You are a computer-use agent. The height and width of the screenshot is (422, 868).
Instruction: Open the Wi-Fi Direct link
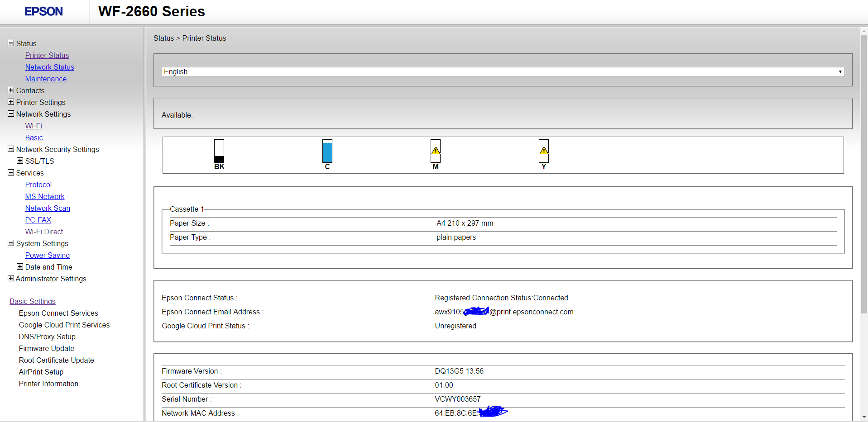click(x=44, y=232)
